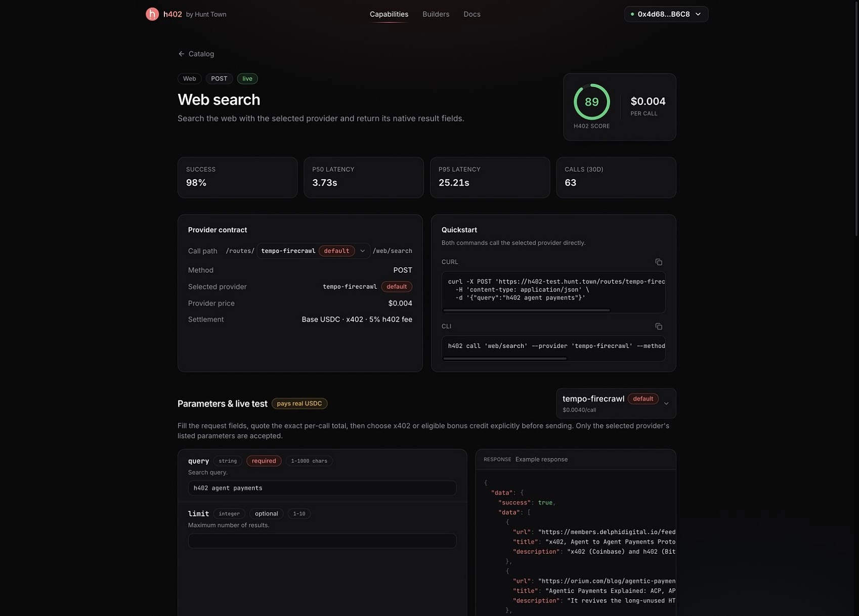Click the CURL code horizontal scrollbar

pos(526,310)
